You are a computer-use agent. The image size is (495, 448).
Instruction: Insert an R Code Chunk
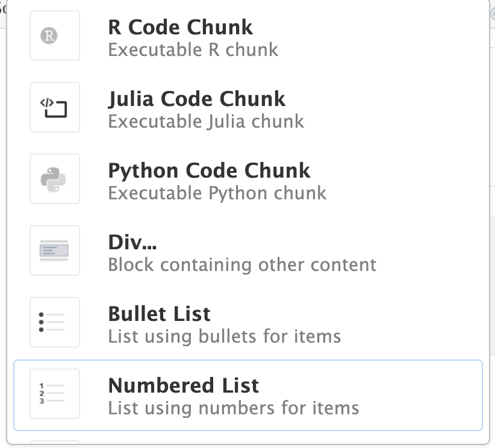180,27
